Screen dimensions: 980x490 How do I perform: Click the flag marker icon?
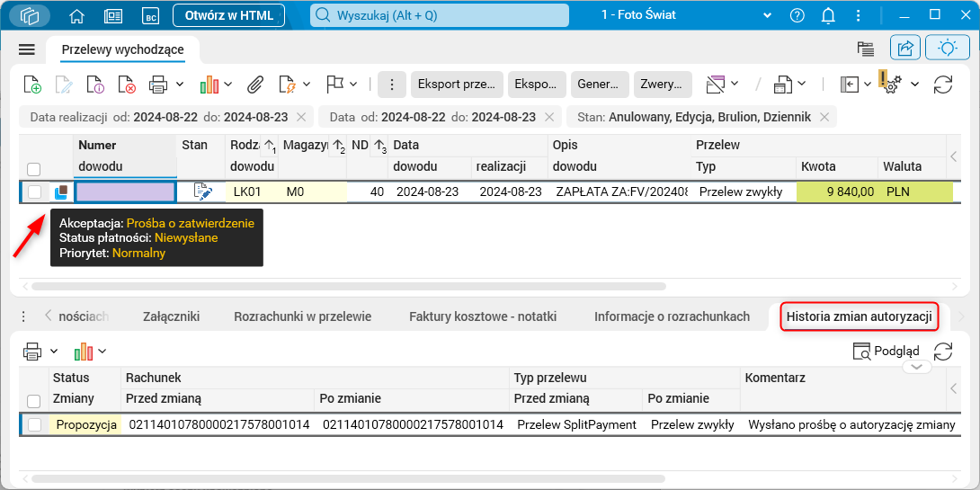point(335,84)
